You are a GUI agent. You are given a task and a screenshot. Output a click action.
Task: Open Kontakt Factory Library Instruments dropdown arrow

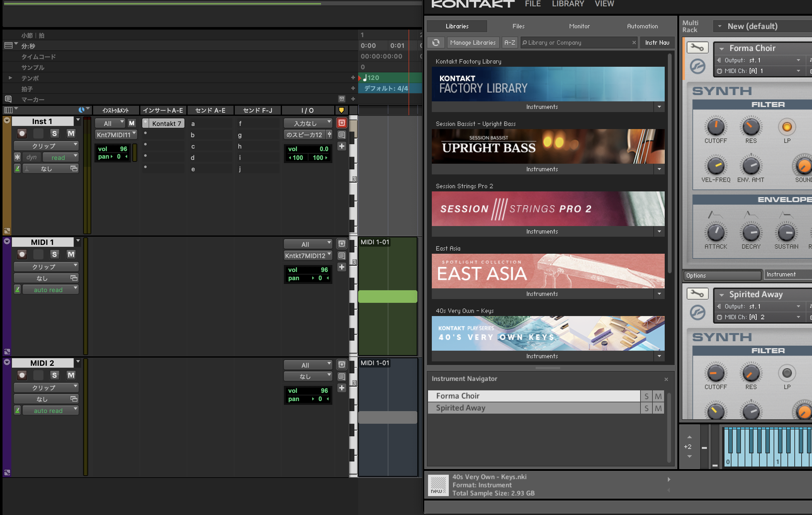pos(659,107)
